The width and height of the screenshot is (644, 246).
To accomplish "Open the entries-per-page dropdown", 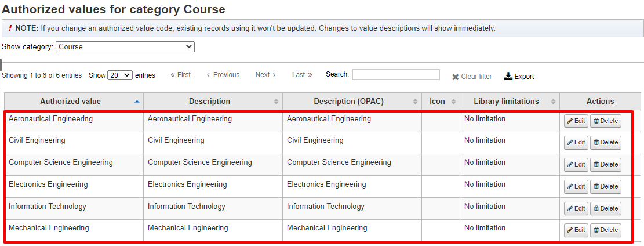I will [x=120, y=75].
